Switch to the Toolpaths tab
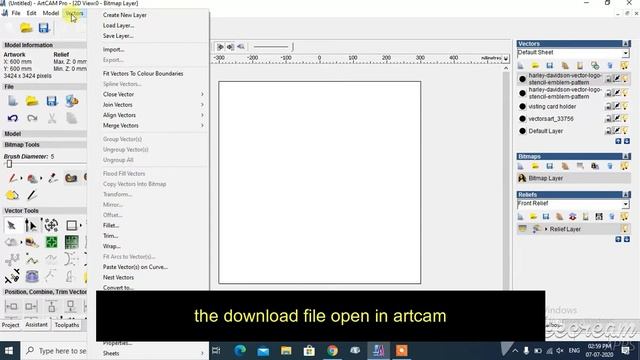 pos(67,325)
